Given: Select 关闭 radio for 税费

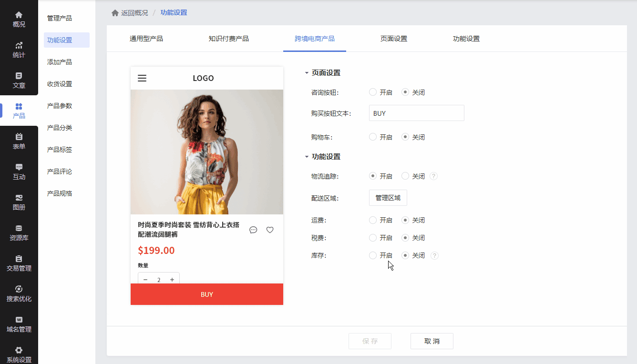Looking at the screenshot, I should click(x=405, y=238).
